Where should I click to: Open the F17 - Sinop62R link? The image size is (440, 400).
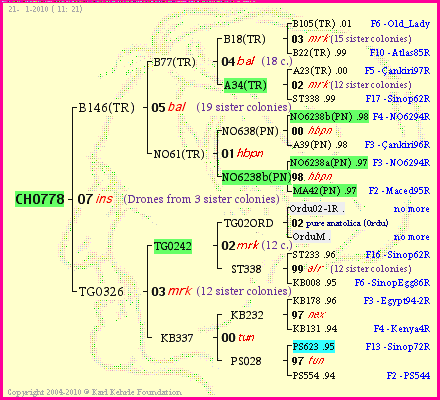click(x=398, y=99)
